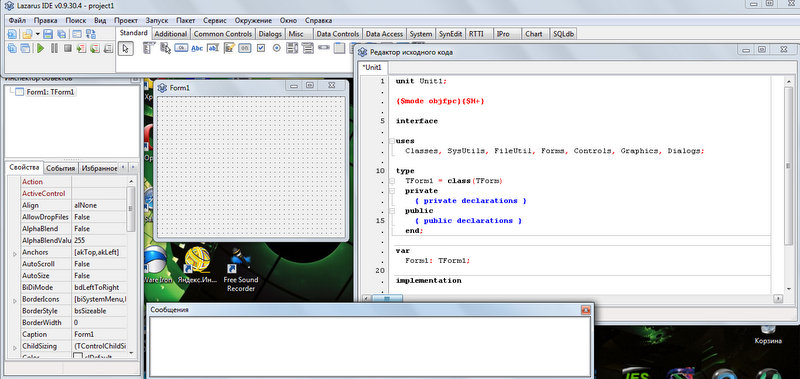This screenshot has width=800, height=379.
Task: Click the Save all icon
Action: point(62,34)
